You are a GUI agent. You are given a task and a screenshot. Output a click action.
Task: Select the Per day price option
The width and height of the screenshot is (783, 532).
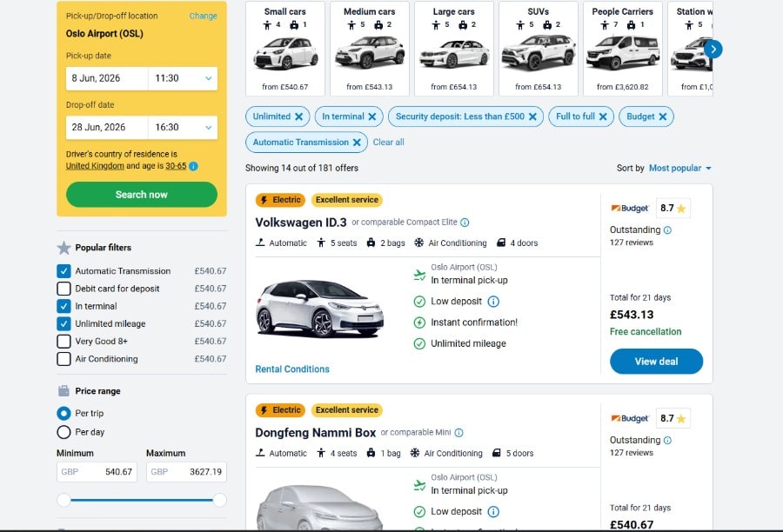click(x=64, y=432)
